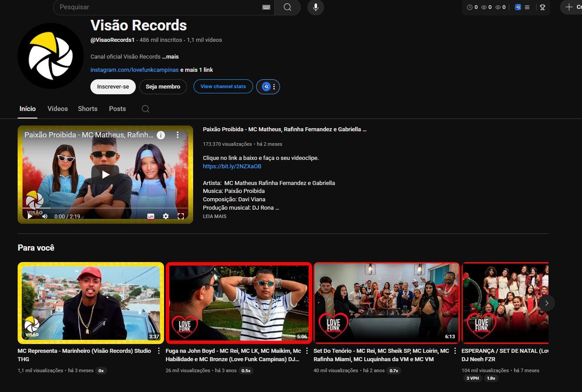
Task: Open player settings gear icon
Action: click(166, 216)
